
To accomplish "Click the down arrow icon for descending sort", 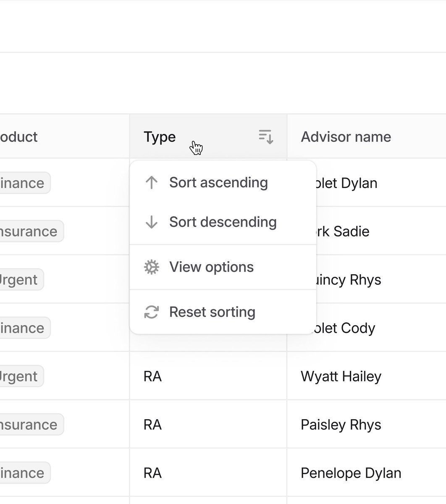I will point(151,222).
